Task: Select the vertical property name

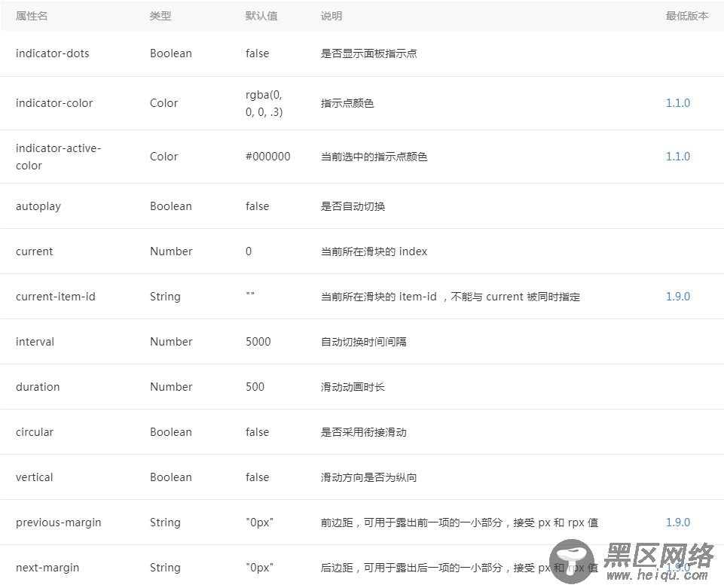Action: (34, 477)
